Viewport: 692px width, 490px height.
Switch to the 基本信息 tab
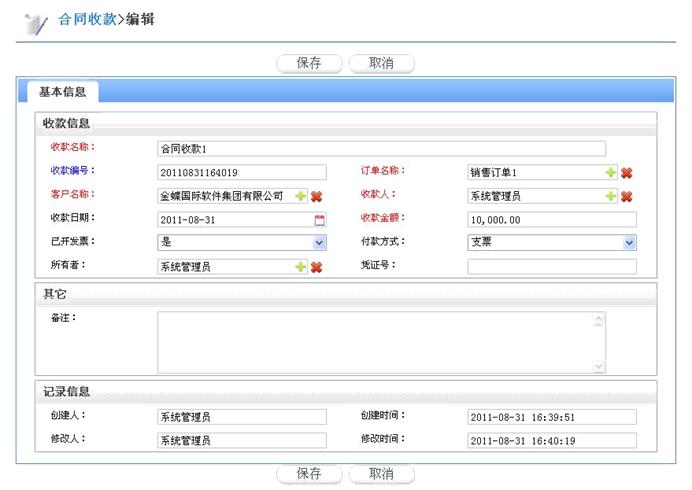tap(63, 92)
